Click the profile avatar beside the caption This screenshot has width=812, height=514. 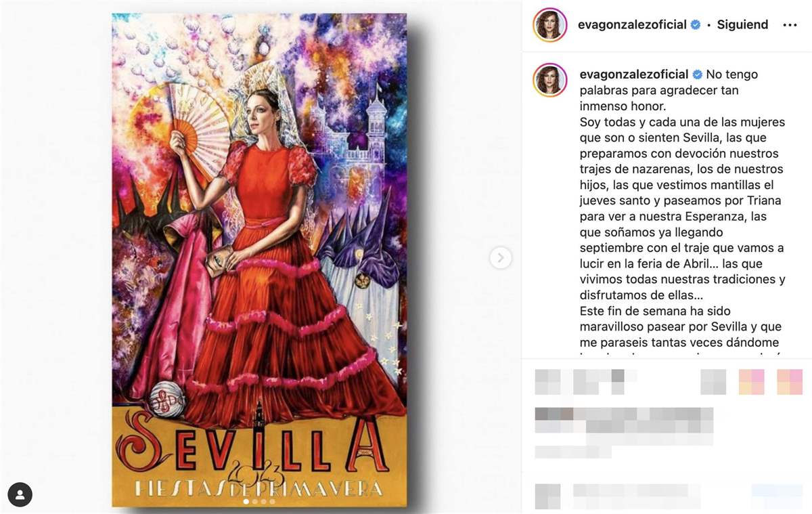point(549,80)
